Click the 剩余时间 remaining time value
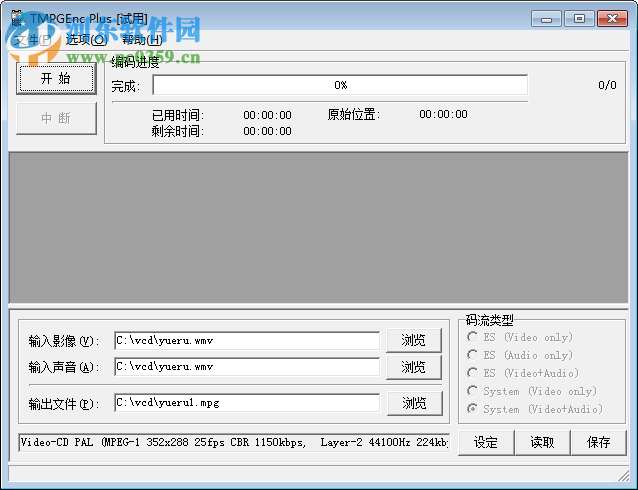The width and height of the screenshot is (638, 490). point(267,131)
